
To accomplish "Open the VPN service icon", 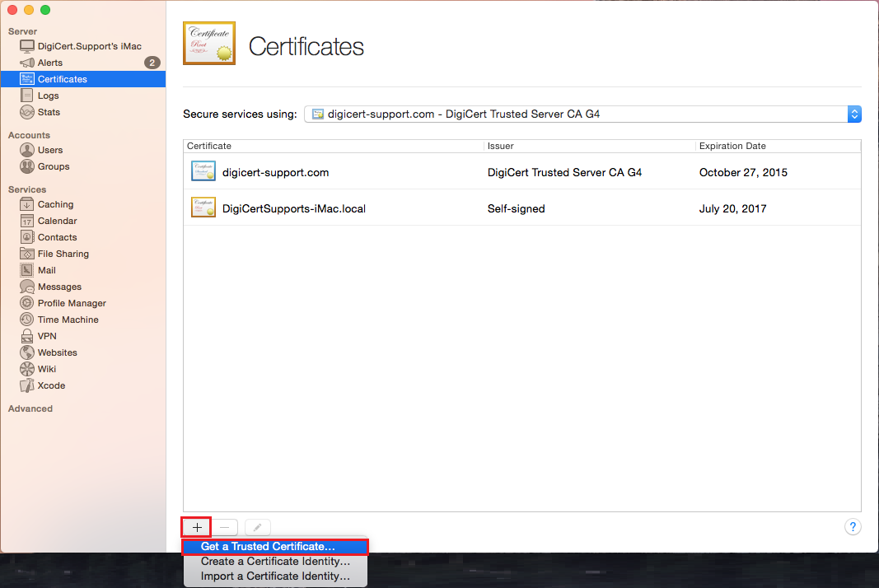I will 27,336.
